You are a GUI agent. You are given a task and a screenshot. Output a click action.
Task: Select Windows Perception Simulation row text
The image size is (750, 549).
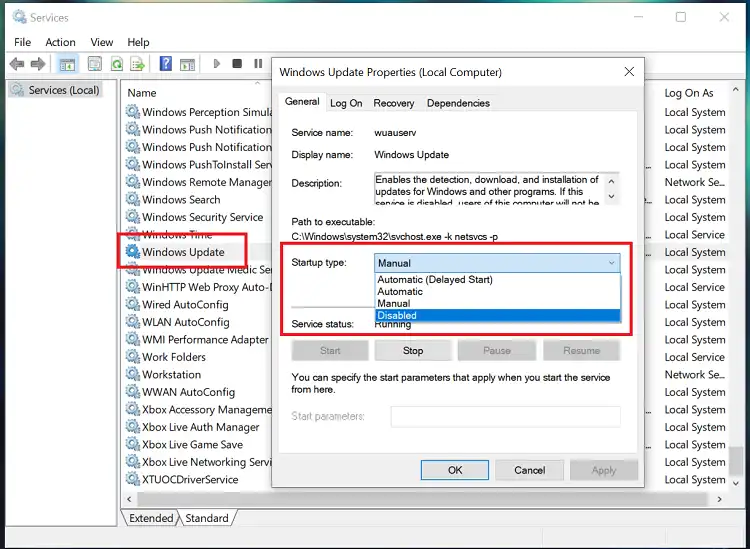click(207, 112)
